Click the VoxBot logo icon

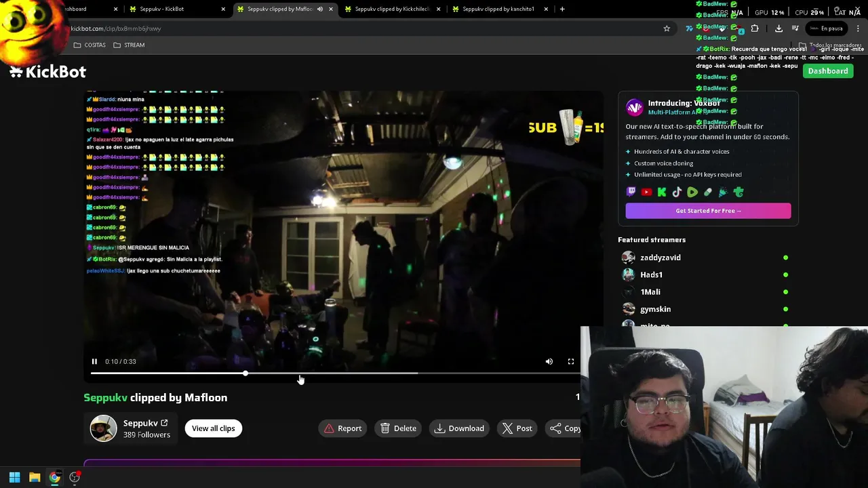click(x=634, y=107)
